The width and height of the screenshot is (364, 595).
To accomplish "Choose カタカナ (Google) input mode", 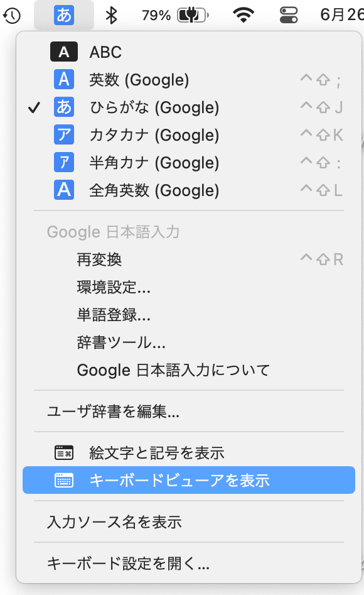I will click(189, 135).
